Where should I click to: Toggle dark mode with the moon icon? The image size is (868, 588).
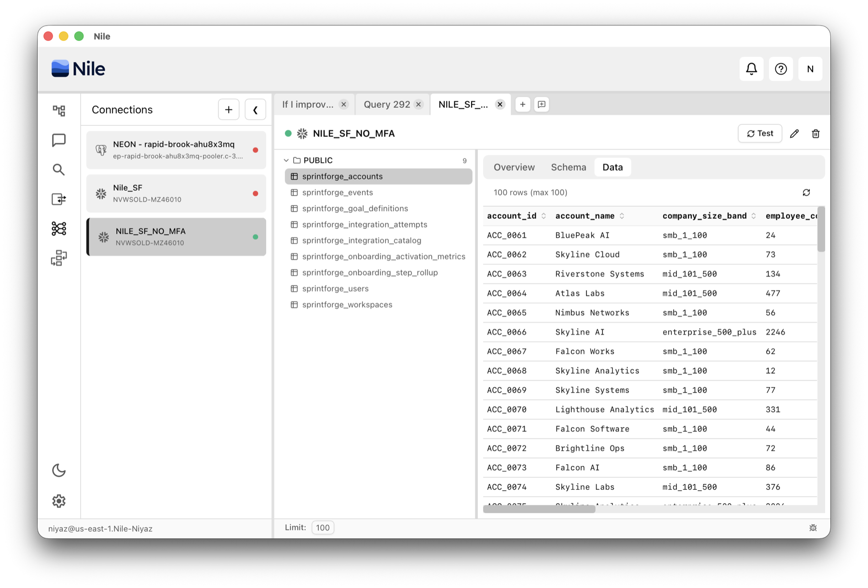[59, 470]
